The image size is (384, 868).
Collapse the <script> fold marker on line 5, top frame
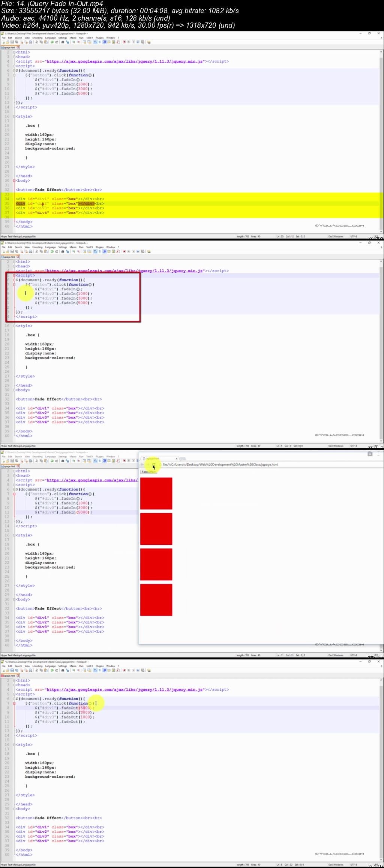(14, 66)
